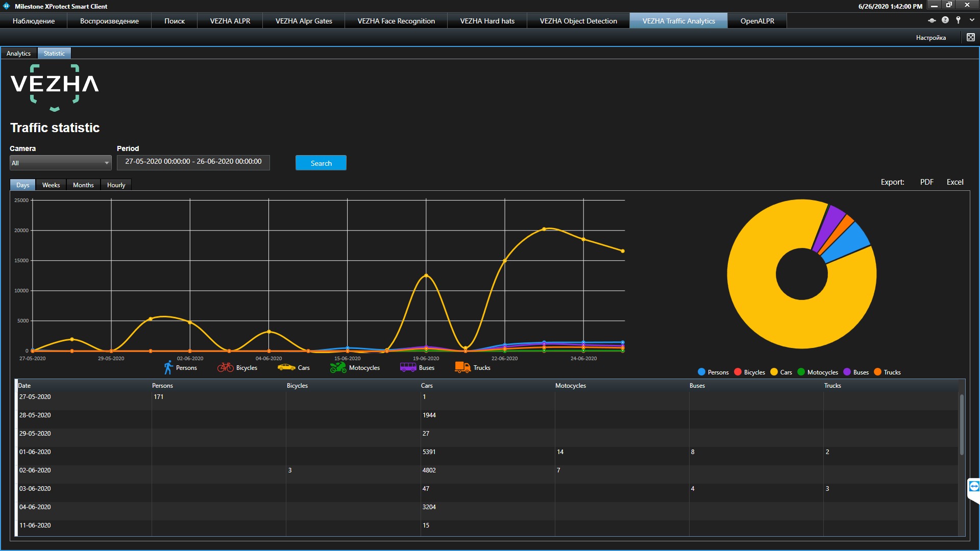The height and width of the screenshot is (551, 980).
Task: Click the Persons walking figure legend icon
Action: (168, 367)
